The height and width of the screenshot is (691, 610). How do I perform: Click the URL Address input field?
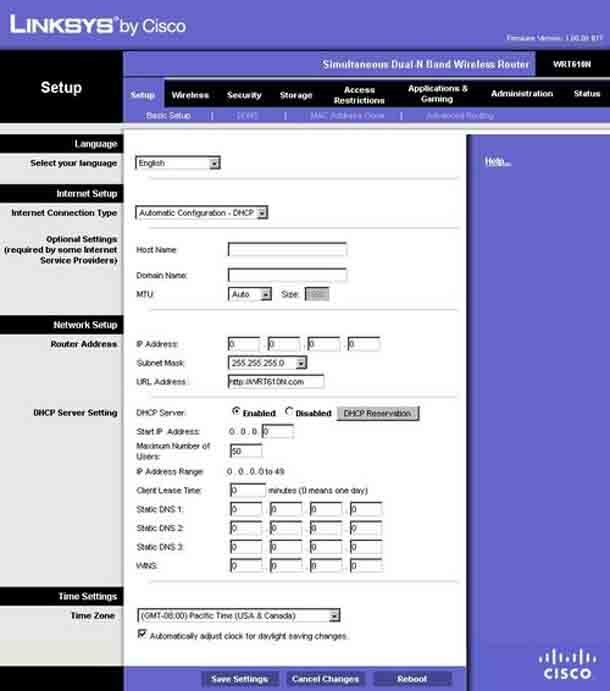(x=276, y=382)
